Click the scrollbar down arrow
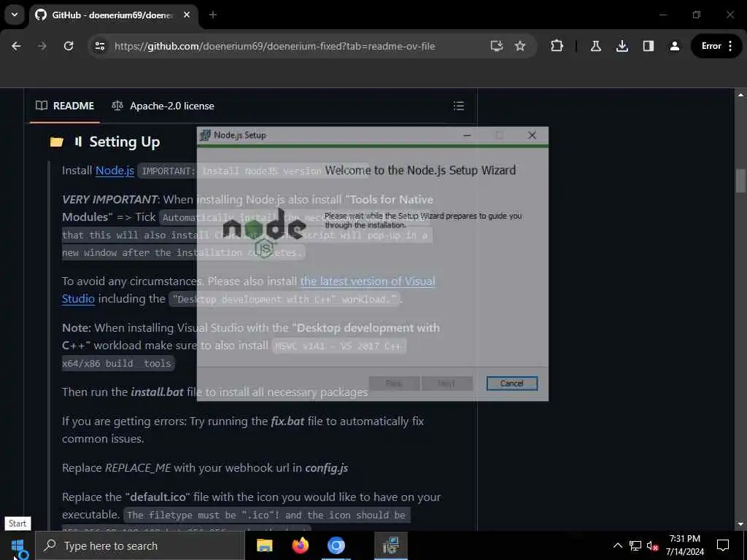Image resolution: width=747 pixels, height=560 pixels. tap(740, 524)
